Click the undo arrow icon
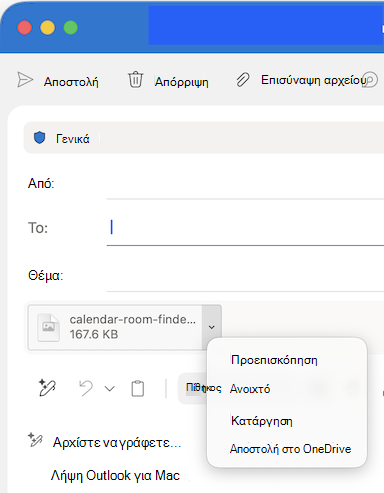Image resolution: width=384 pixels, height=493 pixels. coord(86,388)
